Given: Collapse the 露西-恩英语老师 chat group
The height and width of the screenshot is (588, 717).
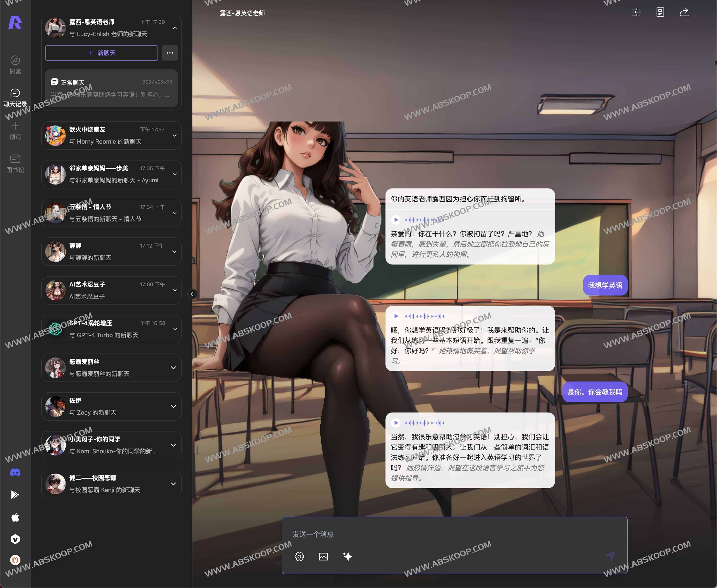Looking at the screenshot, I should click(175, 28).
